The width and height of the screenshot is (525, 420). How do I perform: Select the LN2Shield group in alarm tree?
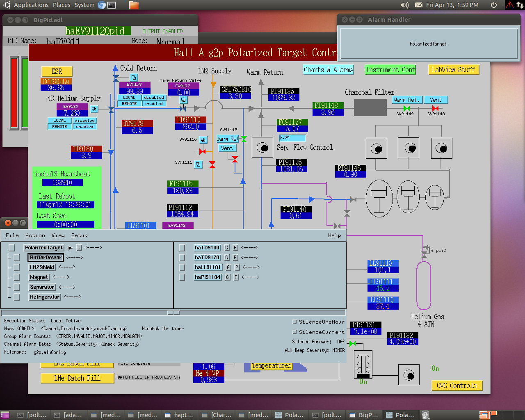pos(42,267)
